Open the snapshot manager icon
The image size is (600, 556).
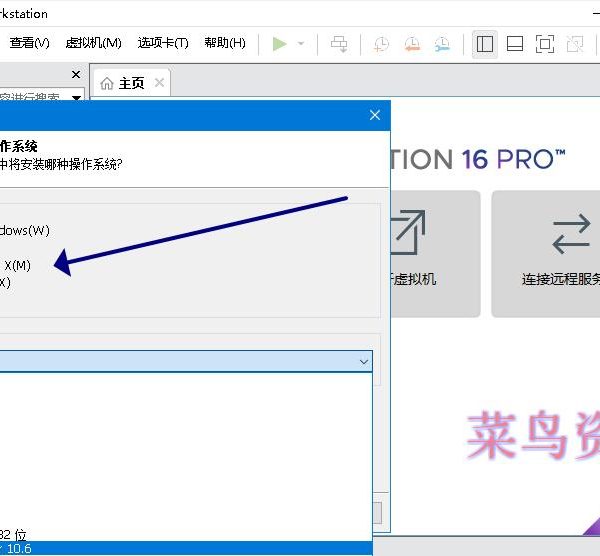pos(441,43)
